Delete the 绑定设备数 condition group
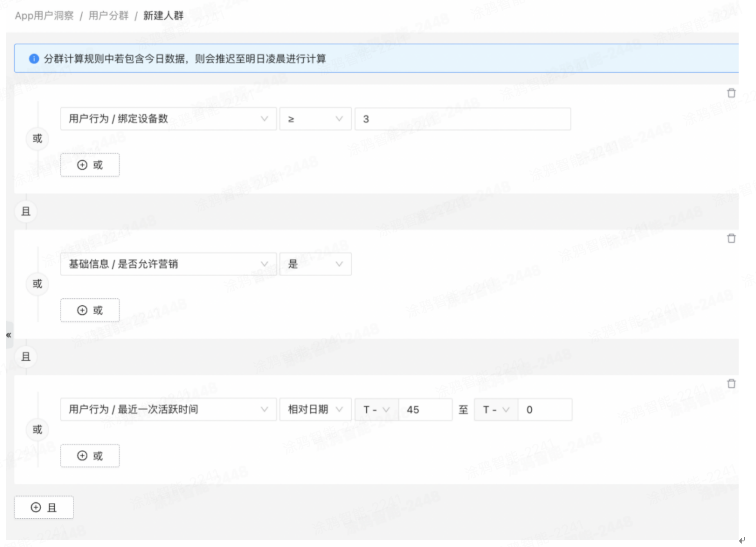Viewport: 756px width, 547px height. pos(731,93)
